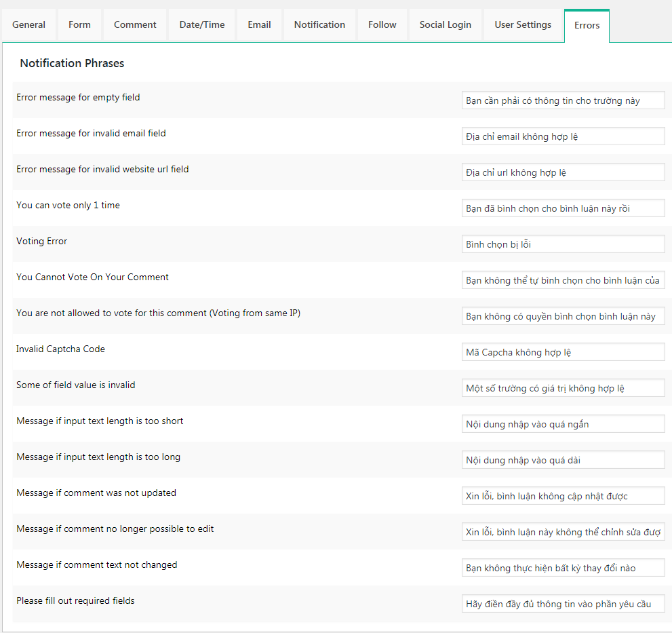
Task: Select the Notification tab
Action: (x=319, y=24)
